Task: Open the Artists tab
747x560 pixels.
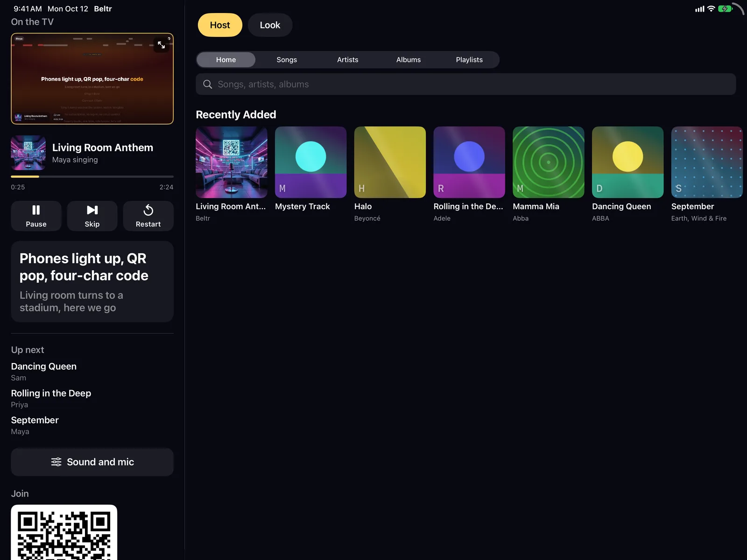Action: point(348,60)
